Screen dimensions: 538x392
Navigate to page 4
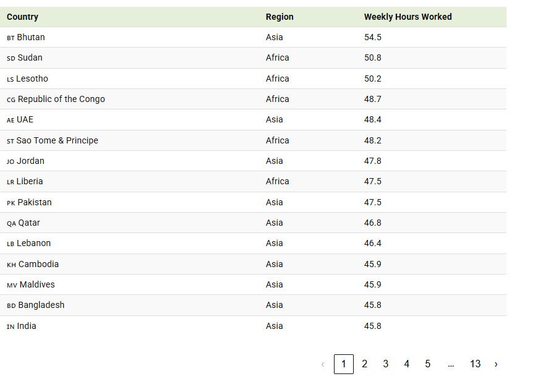click(x=406, y=364)
